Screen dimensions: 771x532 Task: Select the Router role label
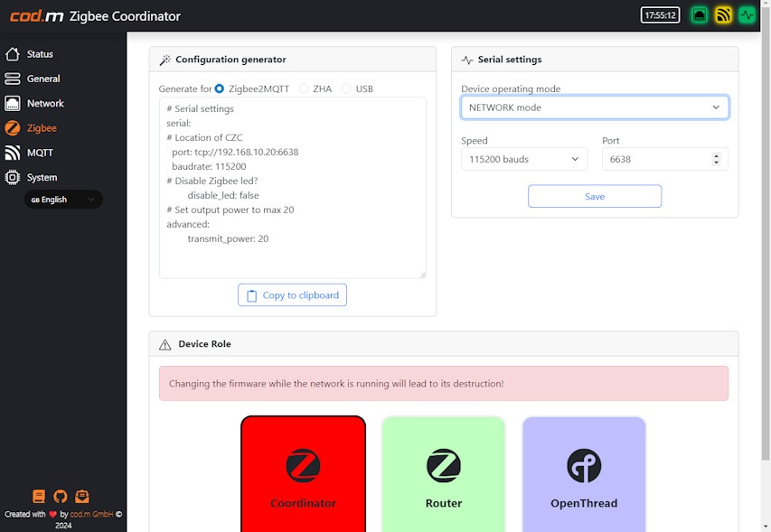[444, 503]
